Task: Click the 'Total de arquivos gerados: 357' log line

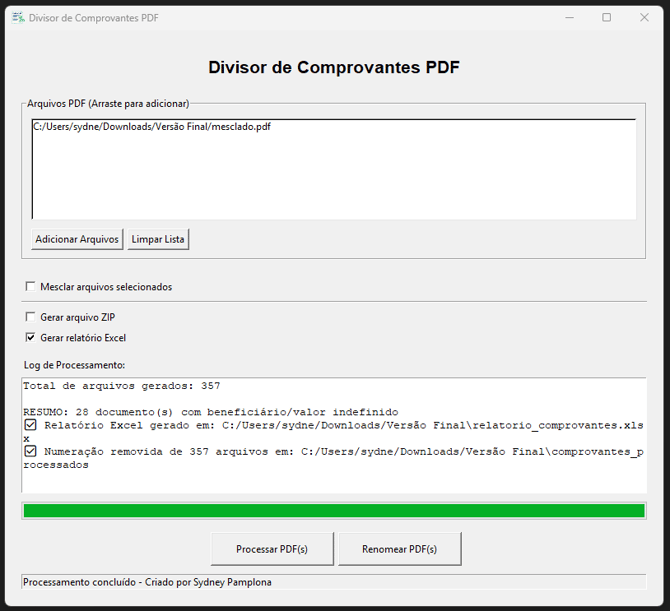Action: (122, 386)
